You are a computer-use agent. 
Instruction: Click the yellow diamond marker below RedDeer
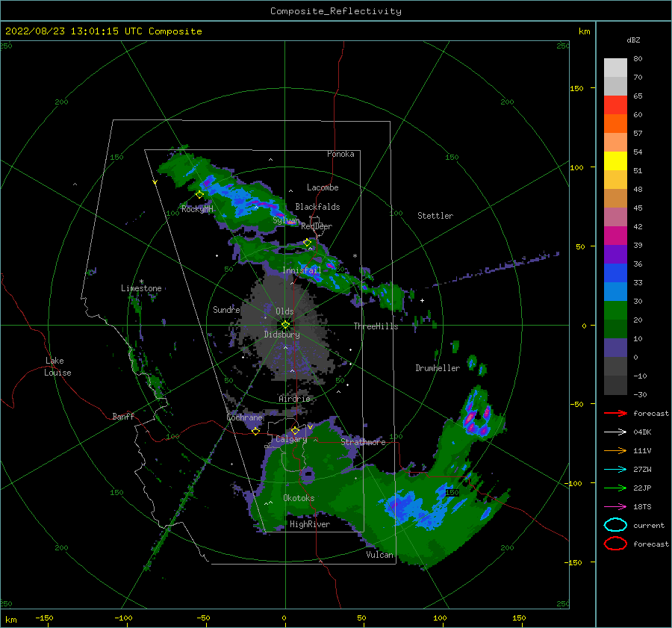[307, 243]
